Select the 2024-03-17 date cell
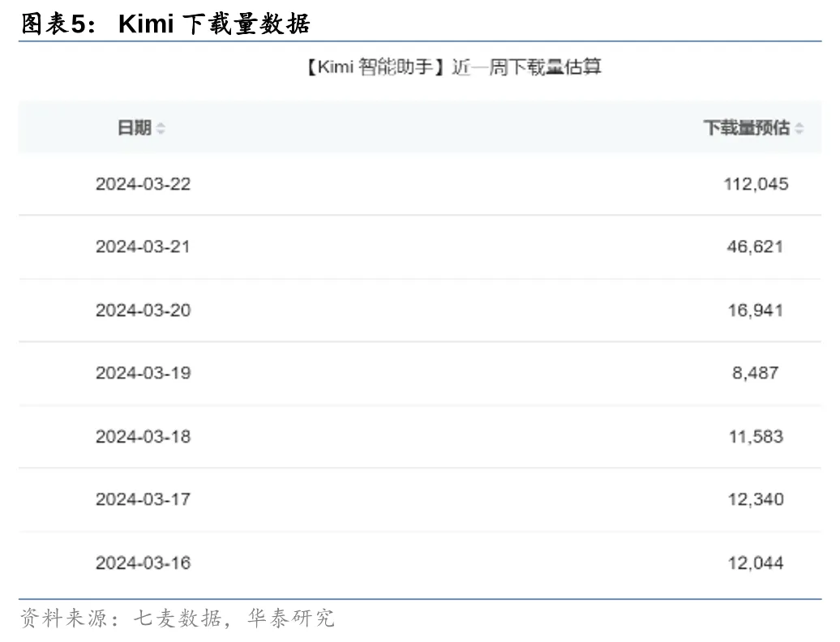840x642 pixels. tap(143, 499)
